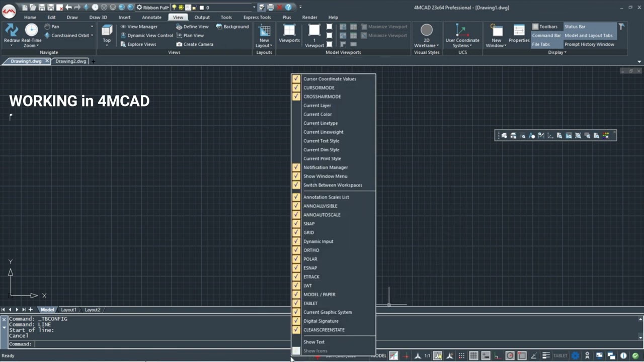Screen dimensions: 644x362
Task: Click the Redraw icon in Navigate panel
Action: coord(11,30)
